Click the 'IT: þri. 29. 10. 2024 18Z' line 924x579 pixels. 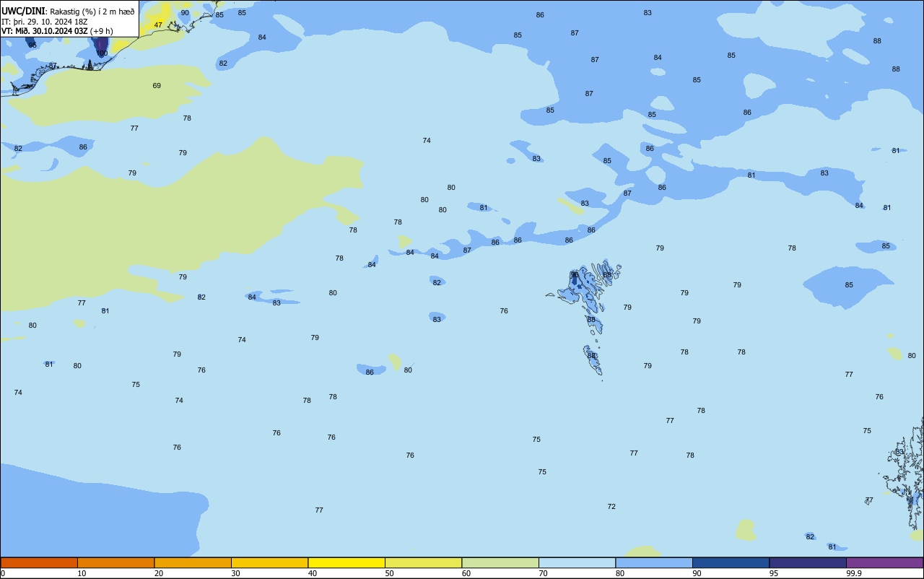45,22
